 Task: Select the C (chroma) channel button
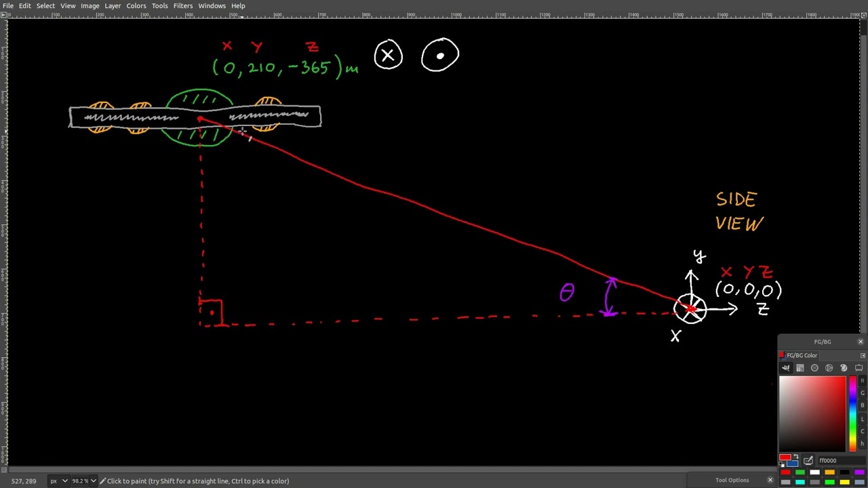[863, 431]
